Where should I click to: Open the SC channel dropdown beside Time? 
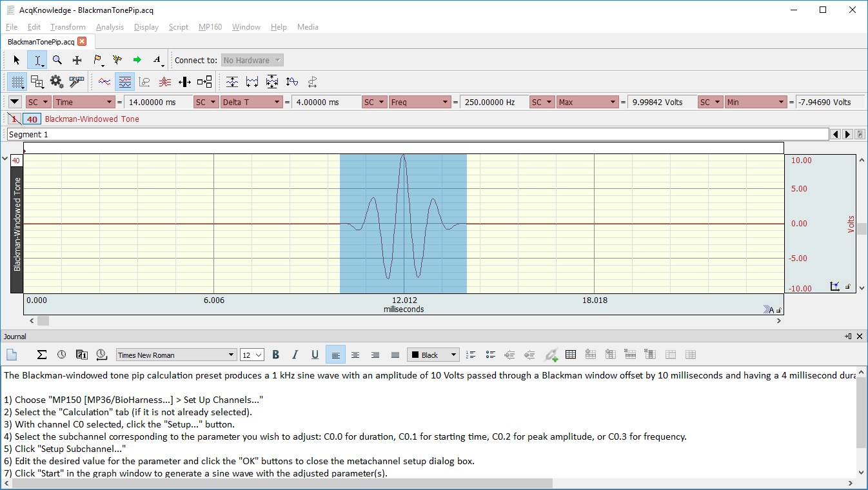tap(38, 102)
